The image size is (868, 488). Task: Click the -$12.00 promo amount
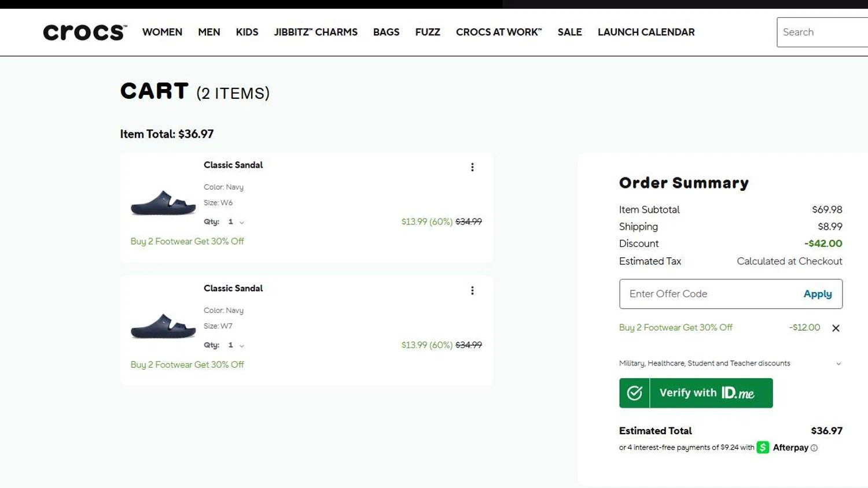coord(804,327)
